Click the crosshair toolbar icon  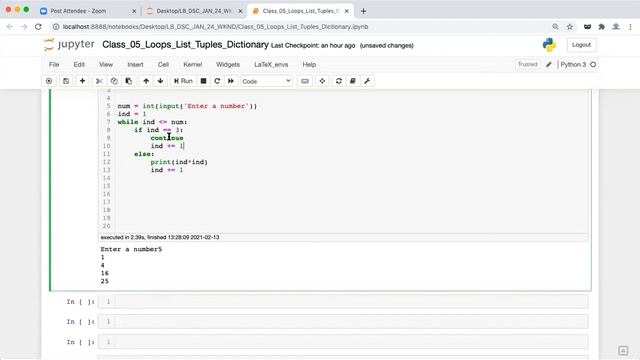[322, 81]
